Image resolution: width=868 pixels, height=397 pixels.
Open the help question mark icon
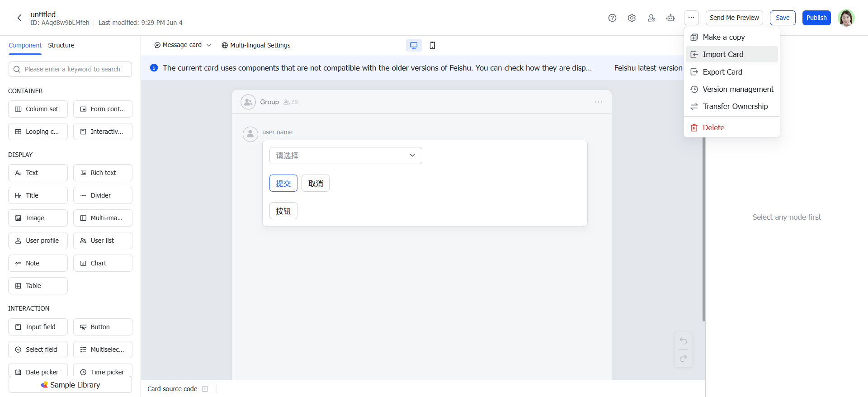coord(612,18)
